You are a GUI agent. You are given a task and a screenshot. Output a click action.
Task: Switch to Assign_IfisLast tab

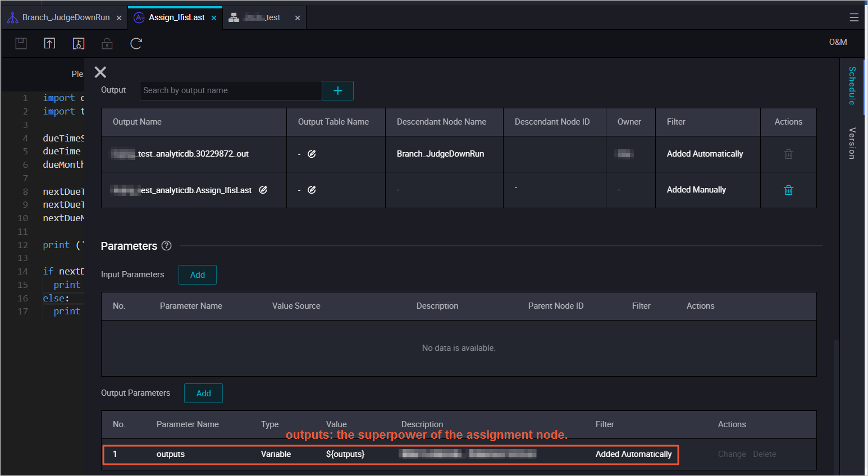[176, 17]
